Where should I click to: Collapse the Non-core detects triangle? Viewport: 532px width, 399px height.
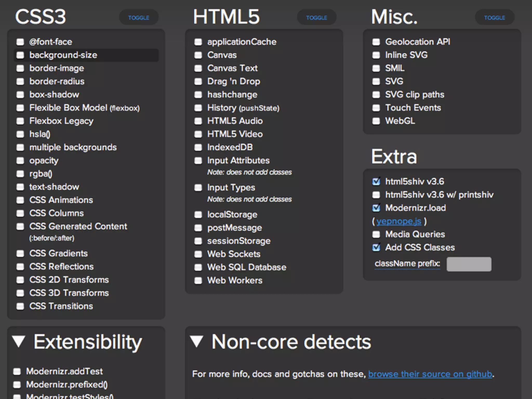[197, 341]
